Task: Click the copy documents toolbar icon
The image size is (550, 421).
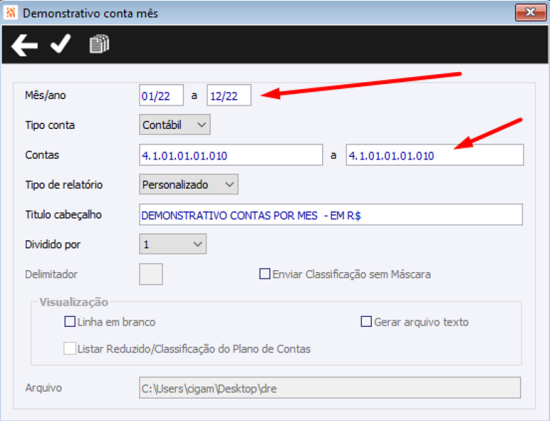Action: coord(99,44)
